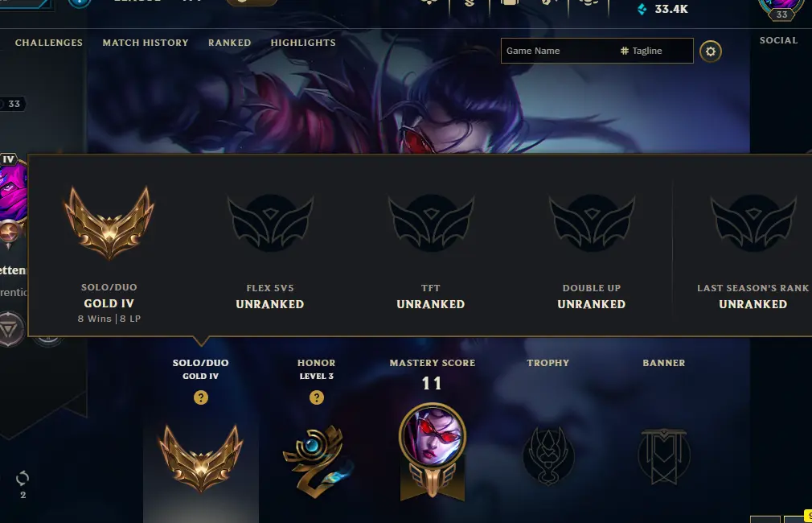
Task: Select the TFT unranked emblem
Action: 431,223
